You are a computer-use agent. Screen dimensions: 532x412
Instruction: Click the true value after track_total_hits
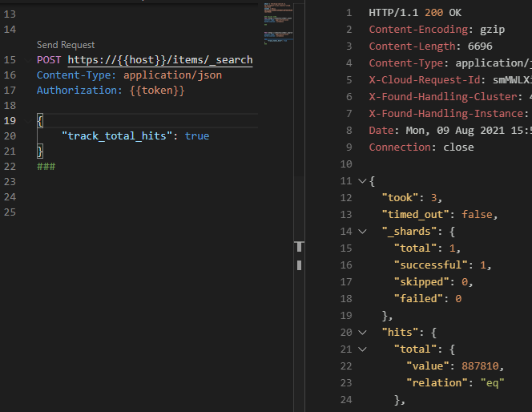[197, 136]
